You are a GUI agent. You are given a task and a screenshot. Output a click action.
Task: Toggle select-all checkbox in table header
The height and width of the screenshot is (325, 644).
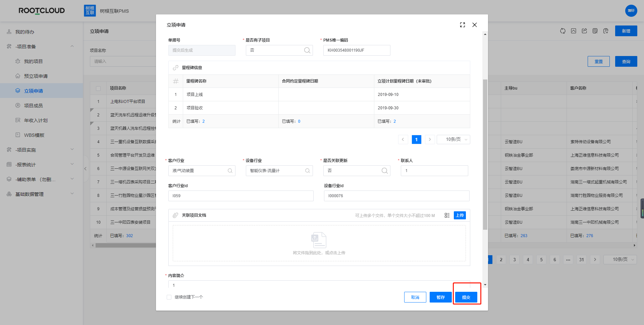(x=98, y=88)
